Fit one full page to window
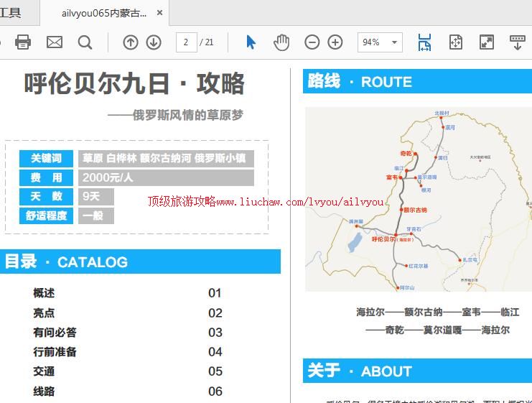The height and width of the screenshot is (403, 532). 456,42
